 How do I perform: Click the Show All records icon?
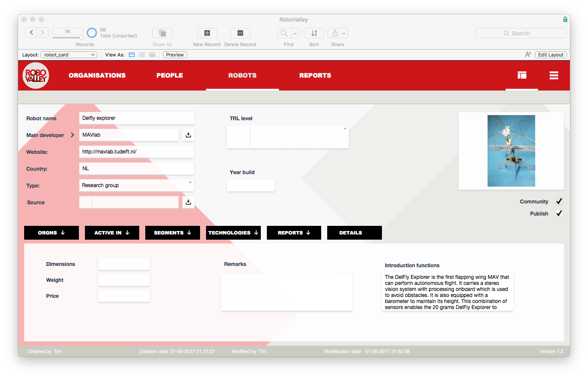point(163,33)
